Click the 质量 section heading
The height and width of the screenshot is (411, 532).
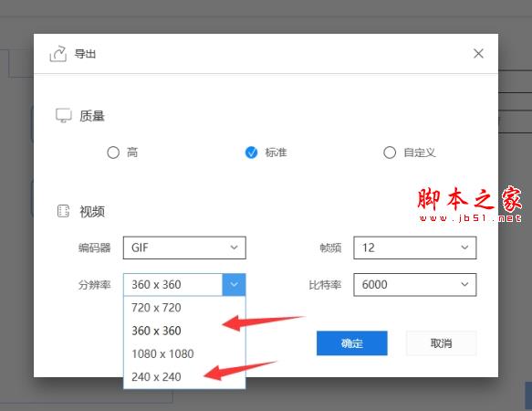[x=92, y=116]
